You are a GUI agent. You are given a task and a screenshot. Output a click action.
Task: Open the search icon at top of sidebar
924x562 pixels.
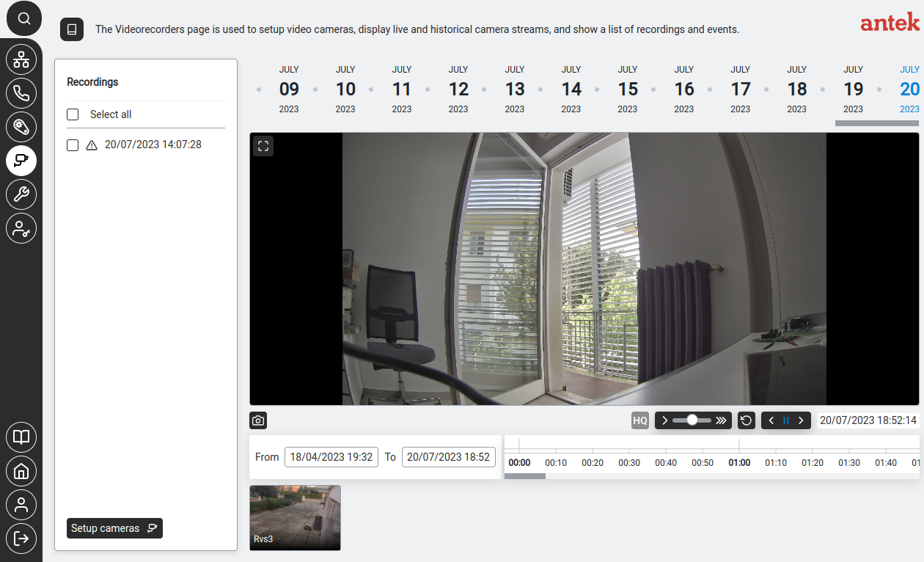click(x=24, y=18)
